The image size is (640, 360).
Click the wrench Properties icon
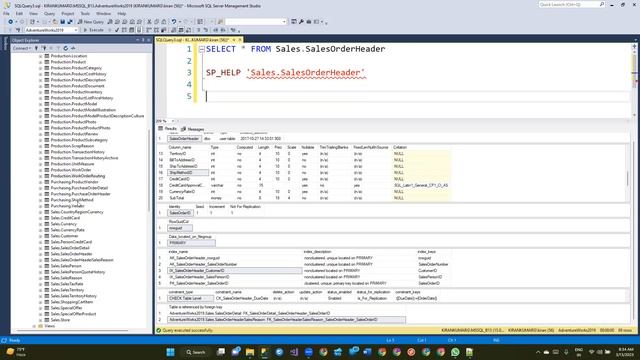pyautogui.click(x=301, y=22)
